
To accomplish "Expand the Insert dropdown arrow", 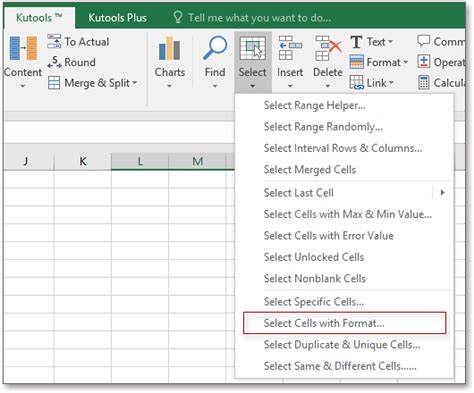I will [290, 86].
